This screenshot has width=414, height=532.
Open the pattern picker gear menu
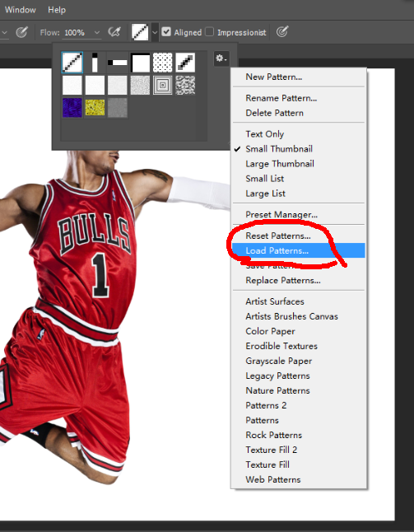pyautogui.click(x=221, y=58)
